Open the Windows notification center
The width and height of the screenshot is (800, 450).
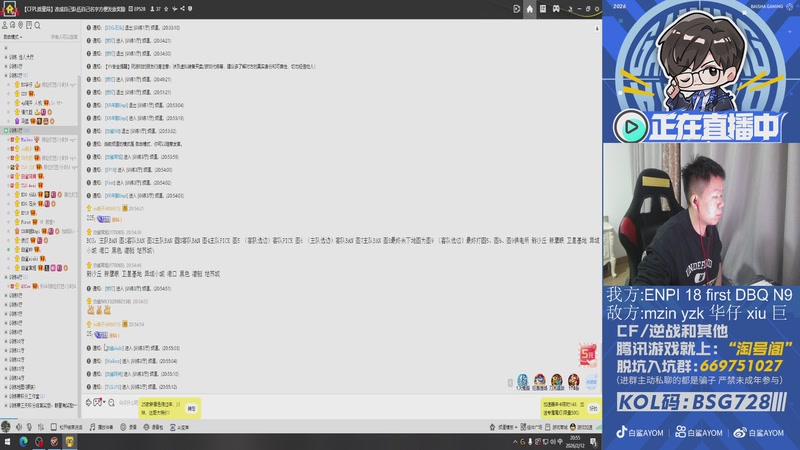click(x=593, y=442)
